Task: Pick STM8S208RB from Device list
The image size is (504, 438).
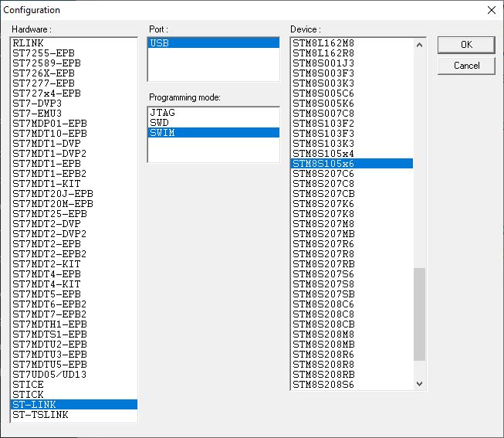Action: [323, 375]
